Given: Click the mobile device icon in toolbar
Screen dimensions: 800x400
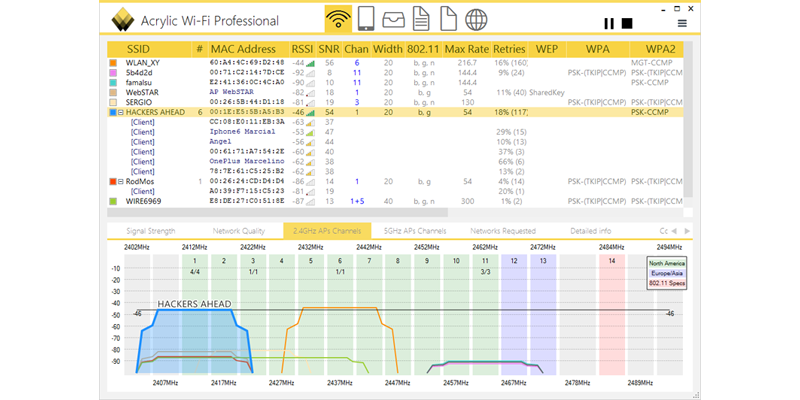Looking at the screenshot, I should pos(366,20).
